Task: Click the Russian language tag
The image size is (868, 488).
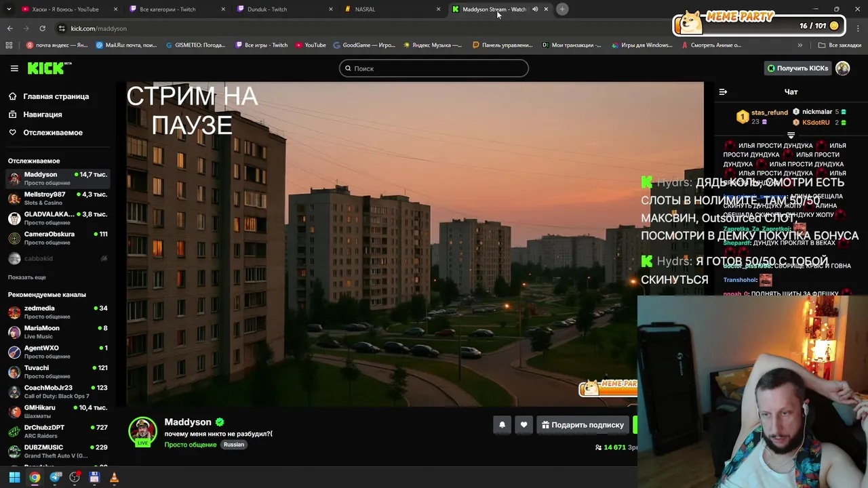Action: click(x=233, y=445)
